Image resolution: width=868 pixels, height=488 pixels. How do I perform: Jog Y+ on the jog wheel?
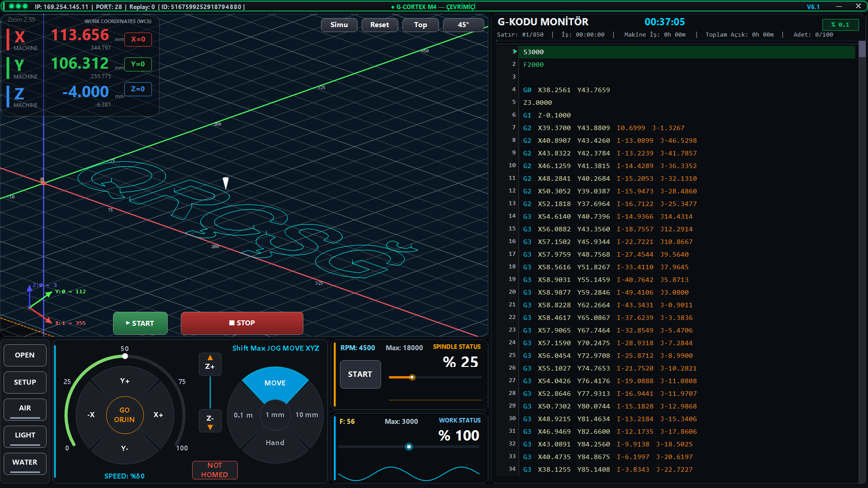pyautogui.click(x=125, y=381)
